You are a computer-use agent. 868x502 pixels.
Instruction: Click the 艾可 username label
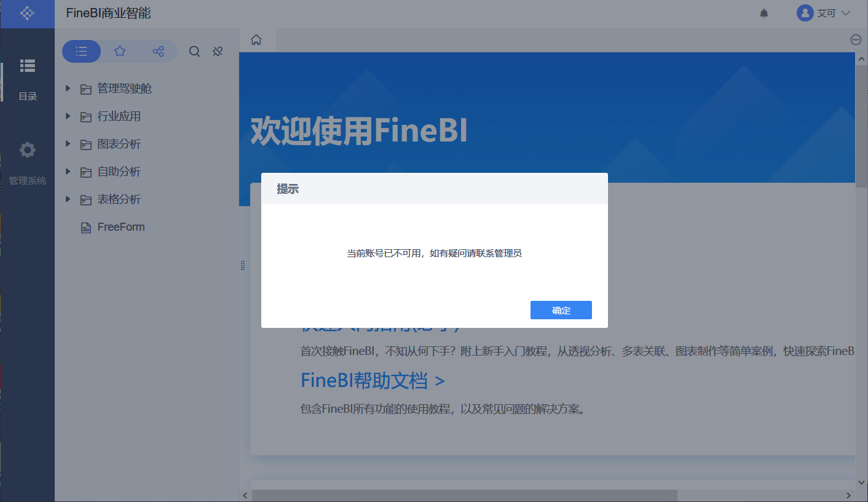[x=827, y=13]
